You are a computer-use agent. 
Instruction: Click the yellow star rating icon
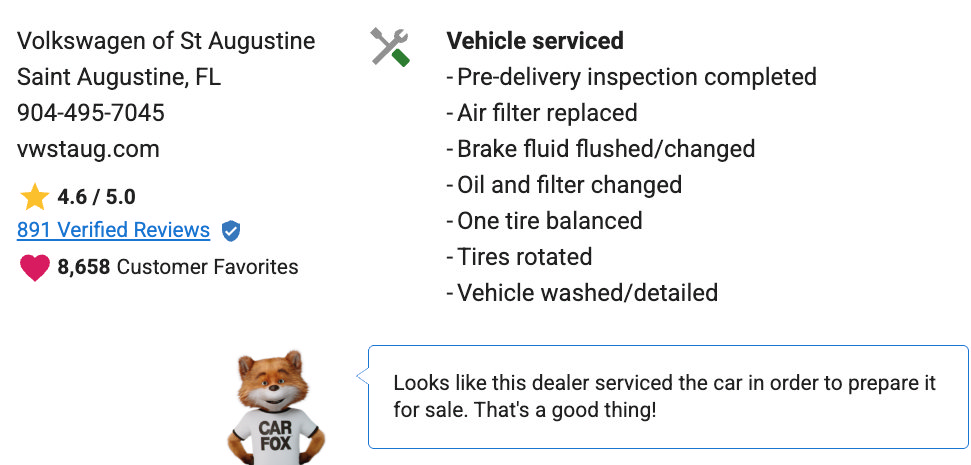[35, 197]
